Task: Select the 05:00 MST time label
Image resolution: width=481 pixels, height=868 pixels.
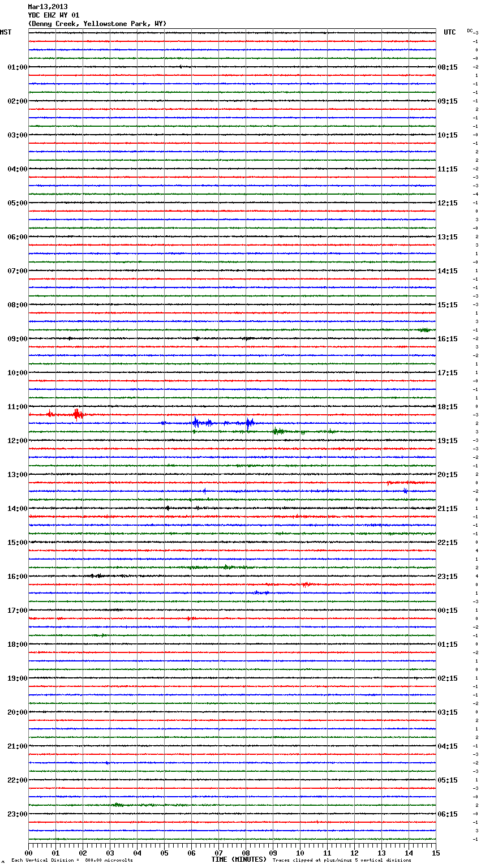Action: (18, 203)
